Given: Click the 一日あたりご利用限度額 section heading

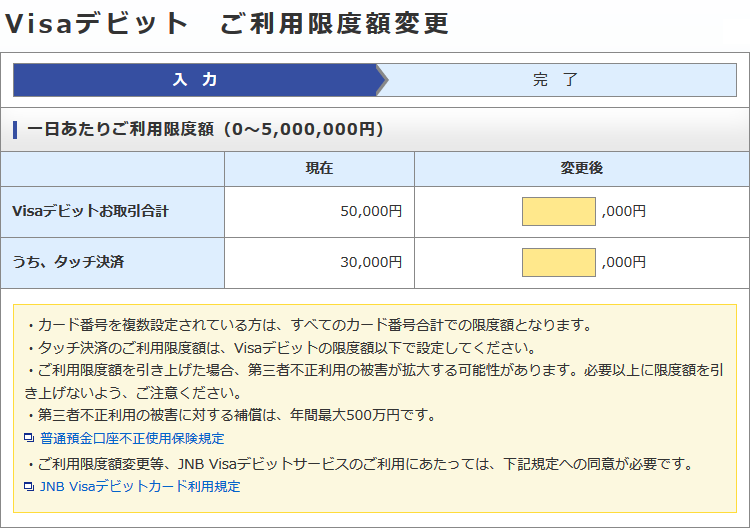Looking at the screenshot, I should pos(205,130).
